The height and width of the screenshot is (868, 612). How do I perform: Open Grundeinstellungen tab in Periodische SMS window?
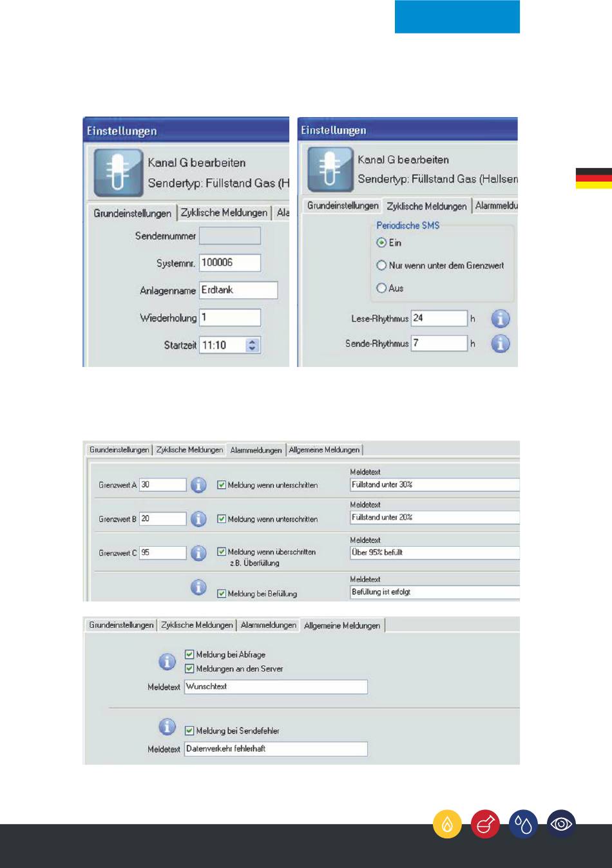(x=343, y=205)
